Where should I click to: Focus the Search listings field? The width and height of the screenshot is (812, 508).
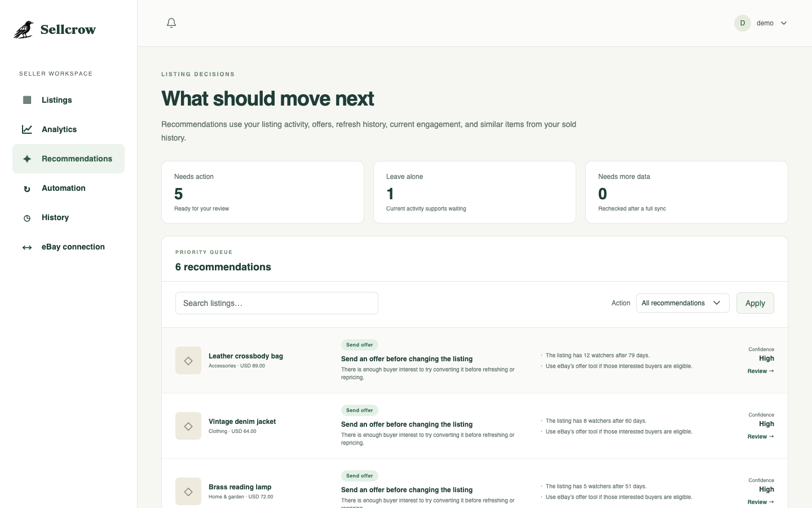coord(277,303)
